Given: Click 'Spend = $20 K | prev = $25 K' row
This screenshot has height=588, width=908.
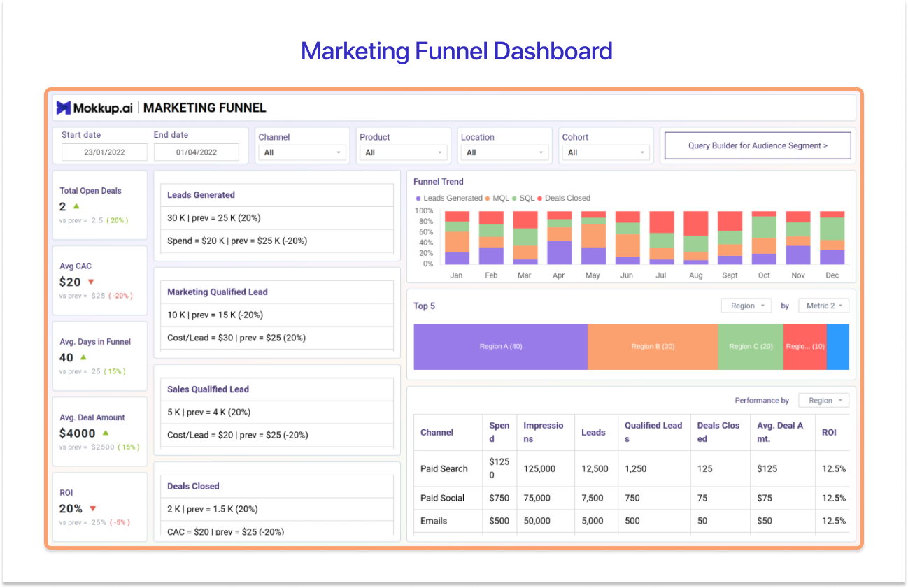Looking at the screenshot, I should pos(277,241).
